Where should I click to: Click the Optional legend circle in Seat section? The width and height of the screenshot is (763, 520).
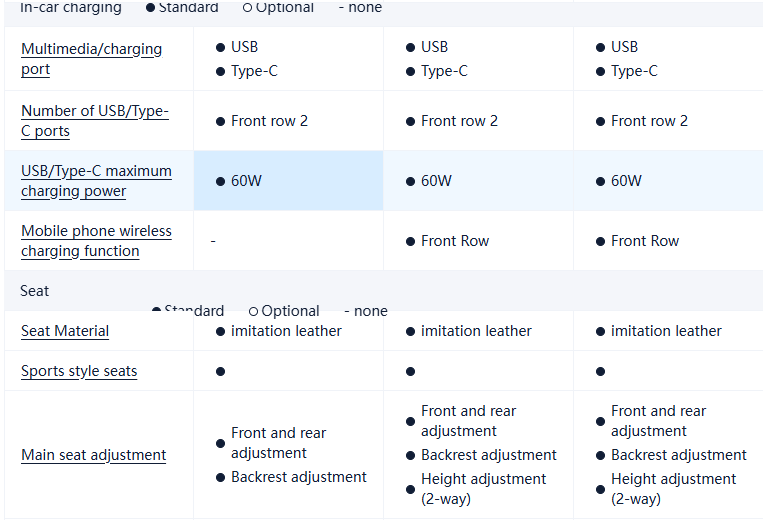click(x=254, y=311)
